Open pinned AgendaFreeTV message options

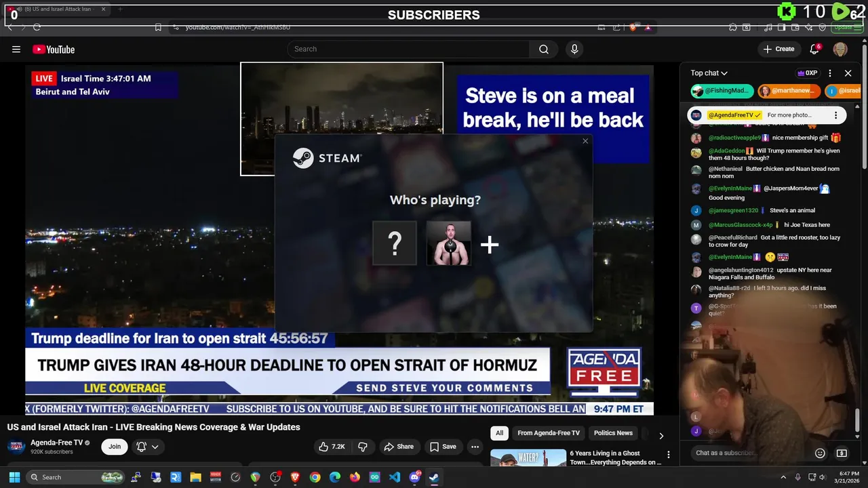[x=835, y=115]
